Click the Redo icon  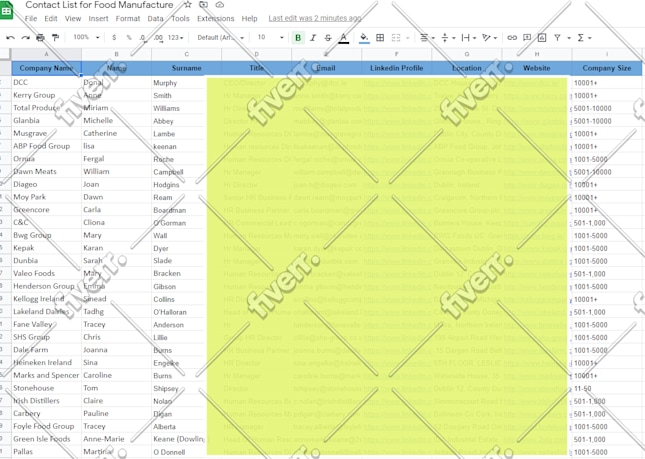coord(26,38)
